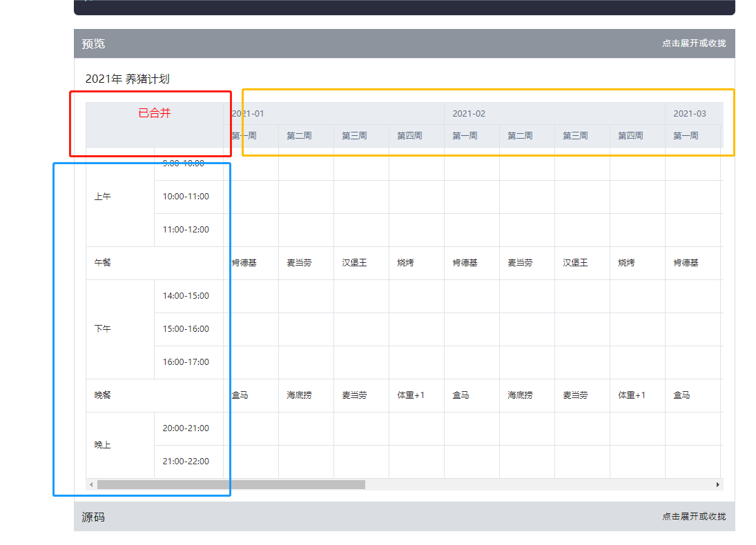Click the 15:00-16:00 time slot
756x545 pixels.
pyautogui.click(x=188, y=329)
